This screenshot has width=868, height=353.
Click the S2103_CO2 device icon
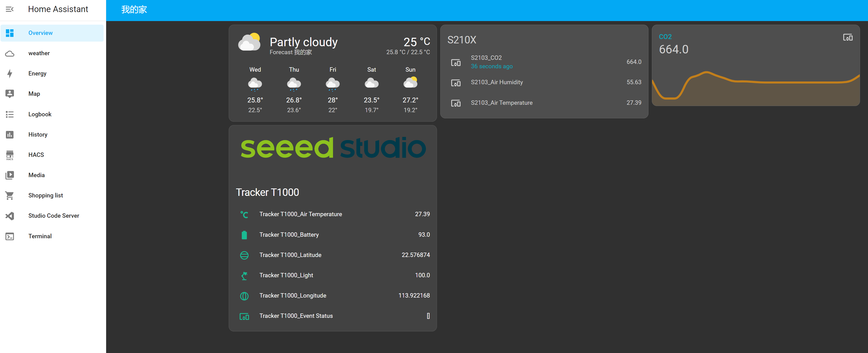456,62
